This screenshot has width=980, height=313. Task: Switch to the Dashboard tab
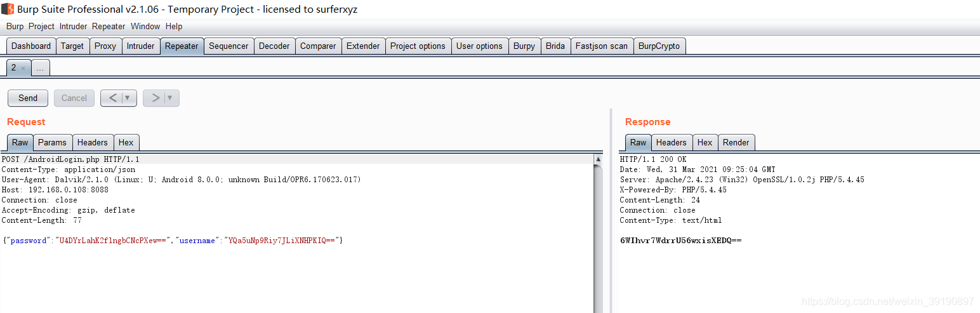click(x=31, y=46)
